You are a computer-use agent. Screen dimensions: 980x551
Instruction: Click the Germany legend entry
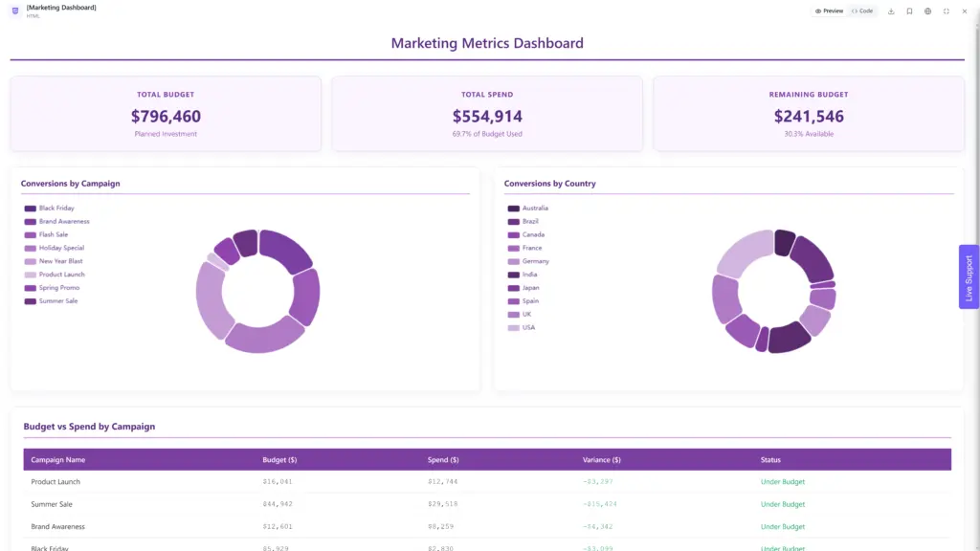(x=528, y=261)
